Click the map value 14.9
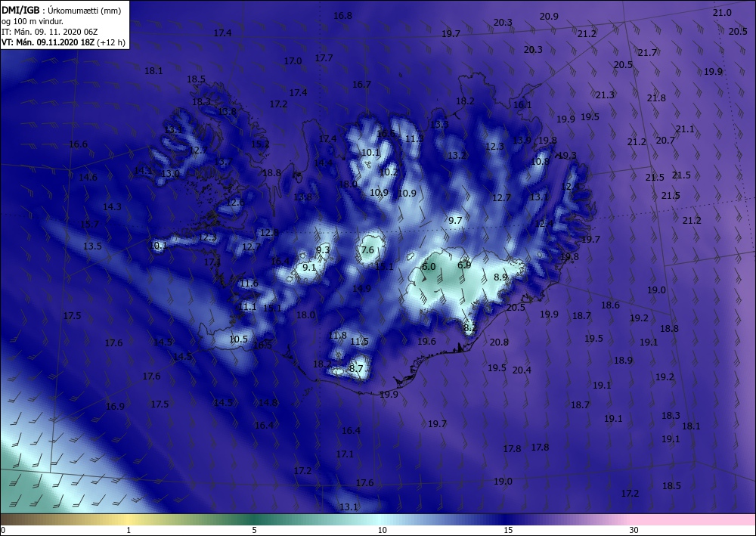The image size is (756, 536). (361, 288)
